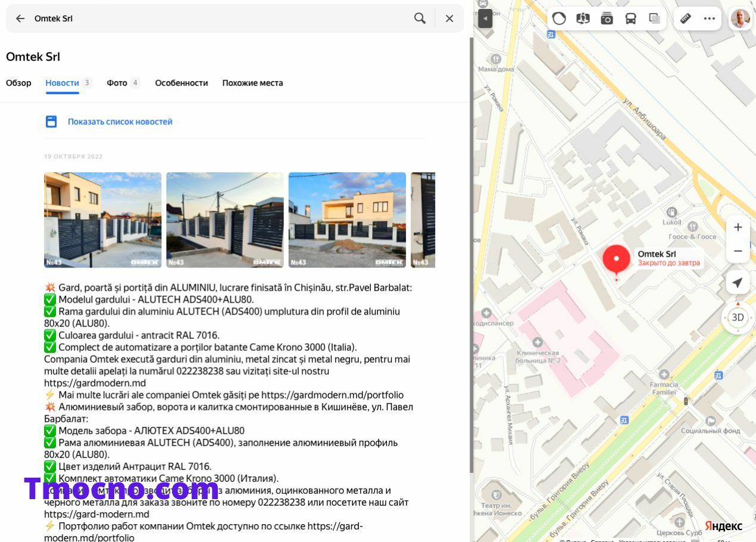Click the magnifying glass search icon
Screen dimensions: 756x542
tap(420, 18)
